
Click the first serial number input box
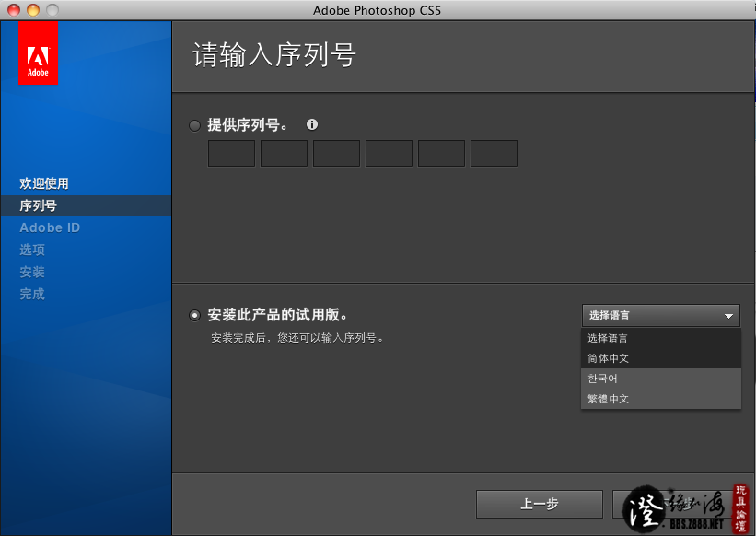(x=231, y=153)
